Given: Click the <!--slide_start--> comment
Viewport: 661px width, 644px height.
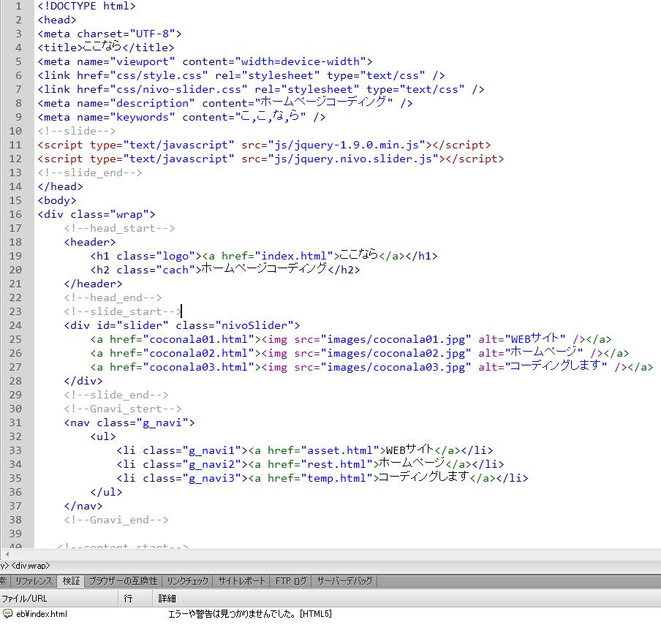Looking at the screenshot, I should click(x=123, y=312).
